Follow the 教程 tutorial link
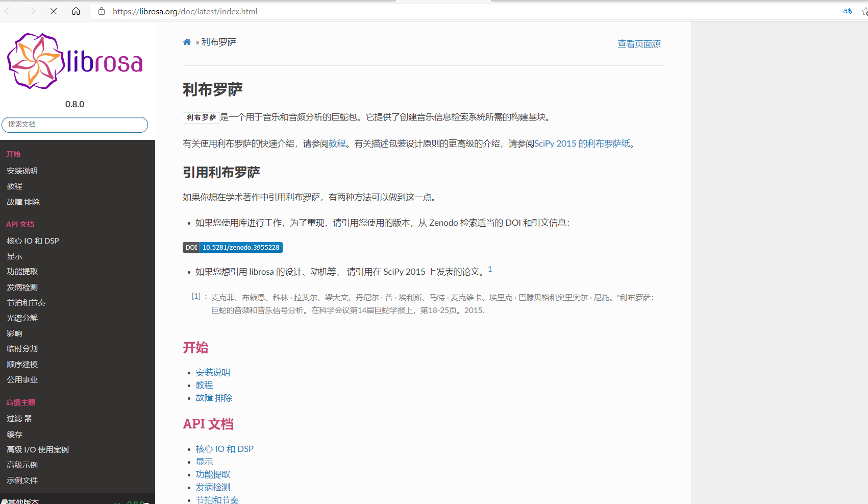The image size is (868, 504). 337,143
